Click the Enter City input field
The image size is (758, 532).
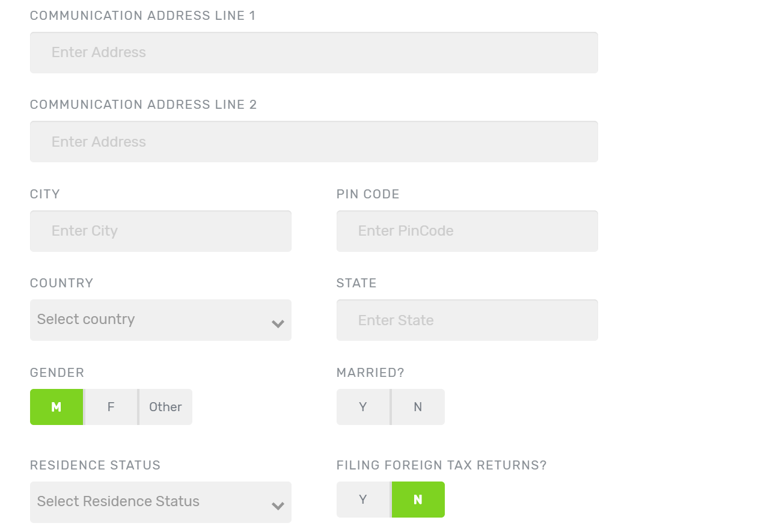coord(160,231)
